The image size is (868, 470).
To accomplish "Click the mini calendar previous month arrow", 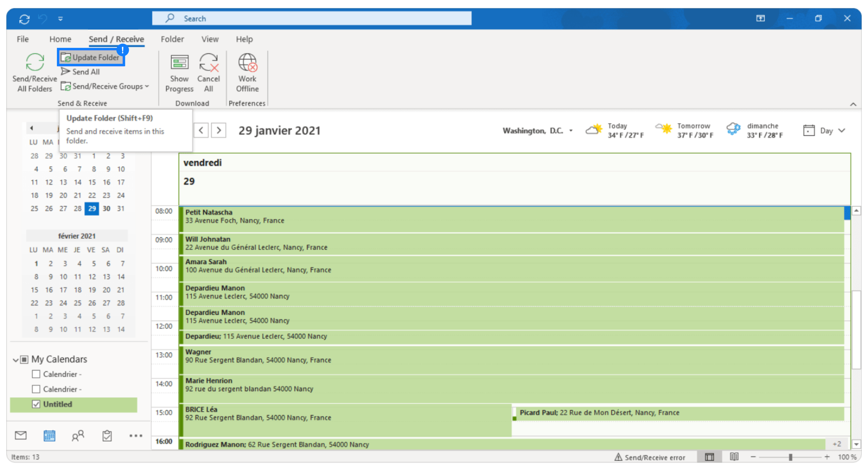I will pyautogui.click(x=32, y=128).
